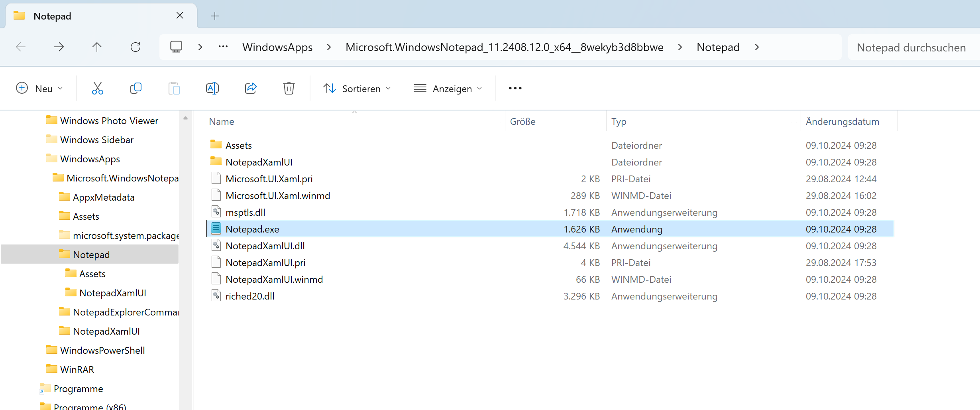Click the NotepadXamlUI.pri file icon
Image resolution: width=980 pixels, height=410 pixels.
point(216,262)
